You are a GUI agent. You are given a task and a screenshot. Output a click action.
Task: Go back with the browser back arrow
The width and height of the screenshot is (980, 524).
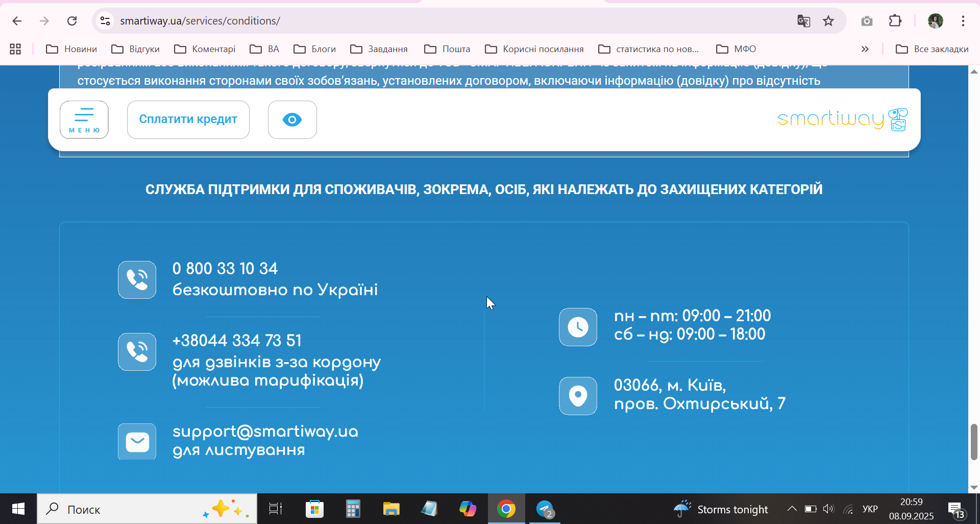[x=17, y=21]
